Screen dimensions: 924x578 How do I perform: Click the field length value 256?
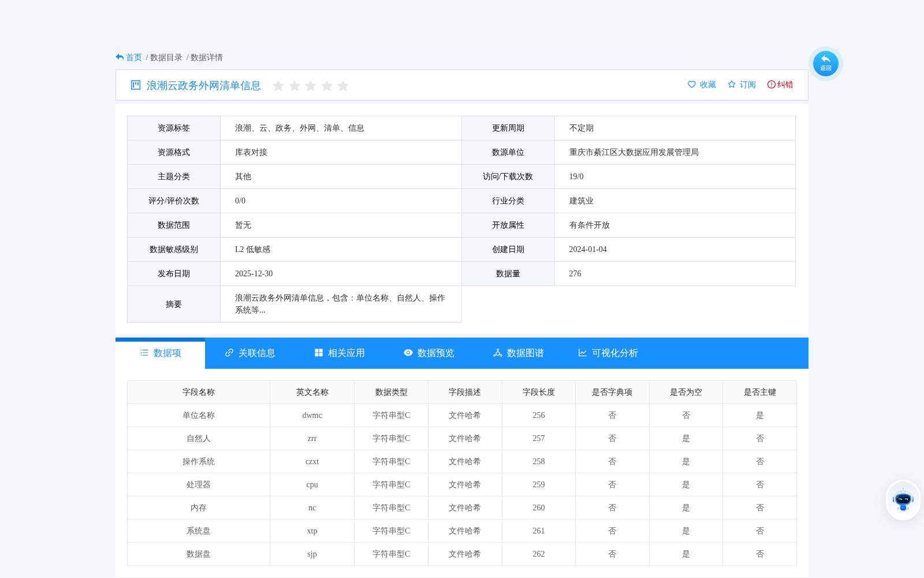coord(539,415)
